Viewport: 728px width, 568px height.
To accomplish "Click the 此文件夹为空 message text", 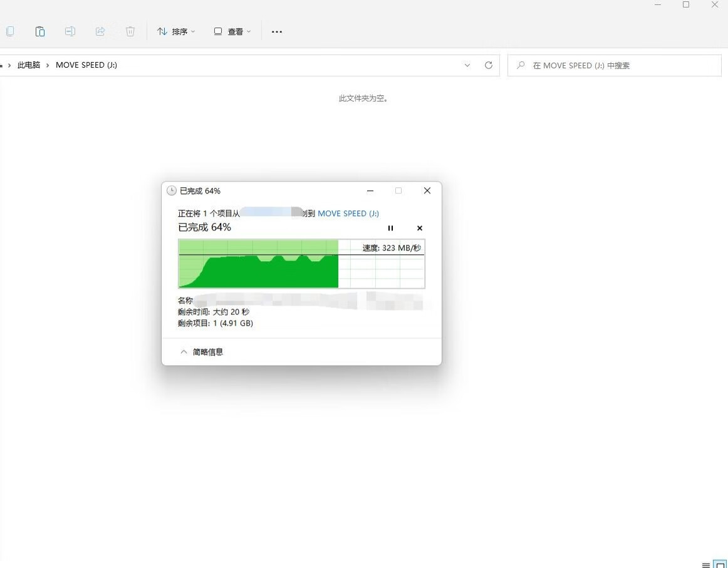I will [363, 98].
